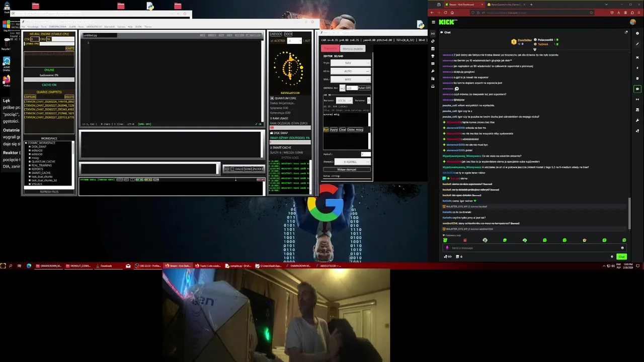Open Microsoft Edge from the taskbar

pos(29,265)
